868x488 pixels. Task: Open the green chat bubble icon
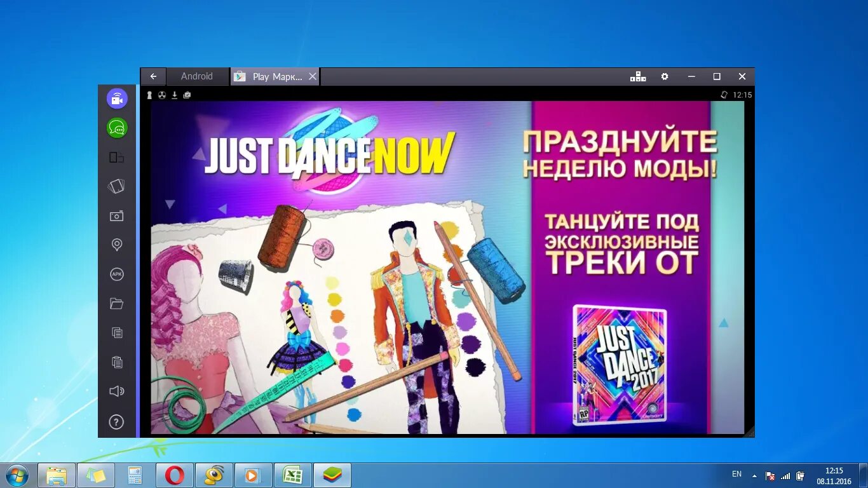pyautogui.click(x=117, y=128)
